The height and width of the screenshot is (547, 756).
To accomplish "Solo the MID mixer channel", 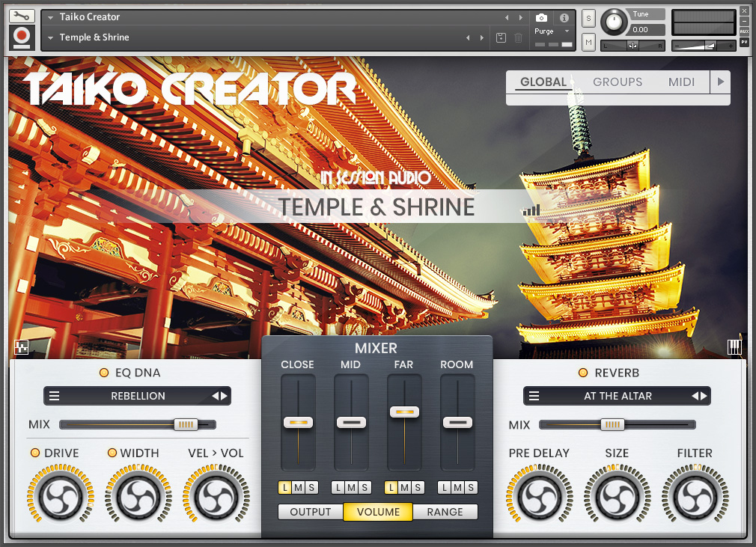I will (x=365, y=488).
